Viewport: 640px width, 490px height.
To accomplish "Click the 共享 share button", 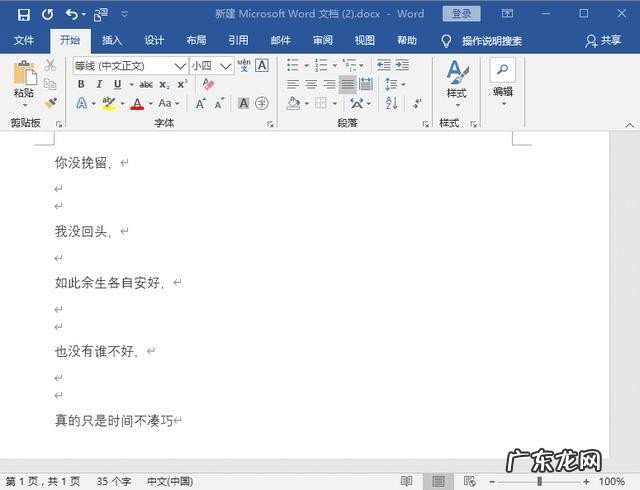I will [x=603, y=40].
